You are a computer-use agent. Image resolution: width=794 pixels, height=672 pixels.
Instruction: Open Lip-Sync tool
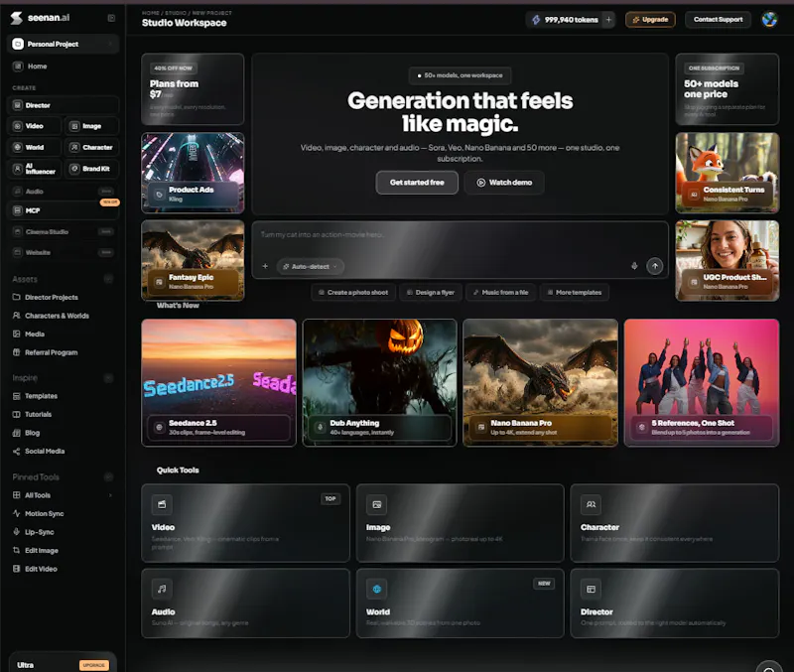click(34, 532)
